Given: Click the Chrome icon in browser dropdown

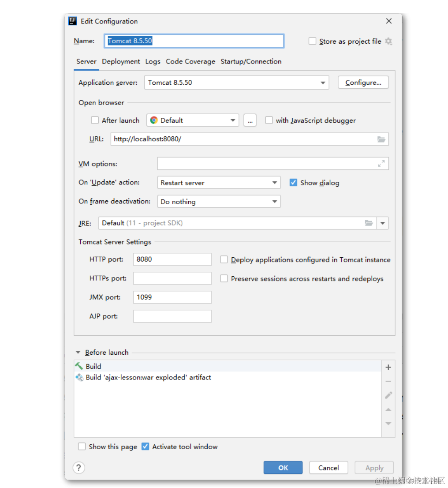Looking at the screenshot, I should [154, 120].
